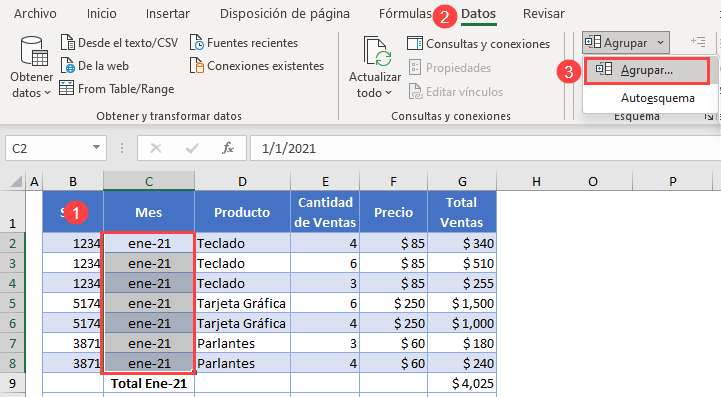Select row 9 header
721x397 pixels.
12,383
